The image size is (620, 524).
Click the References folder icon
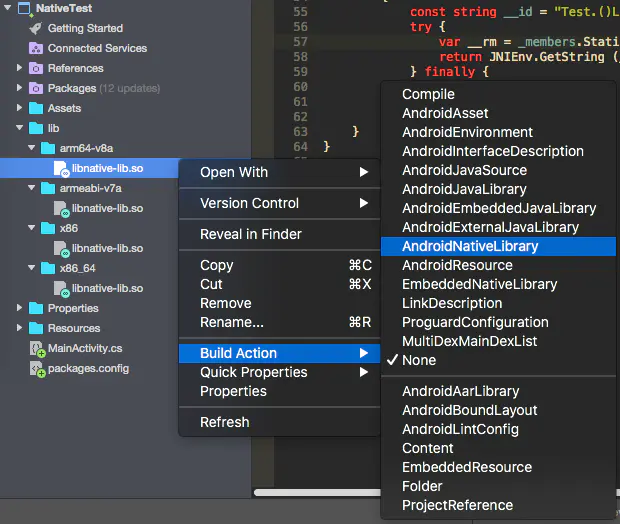pos(36,68)
